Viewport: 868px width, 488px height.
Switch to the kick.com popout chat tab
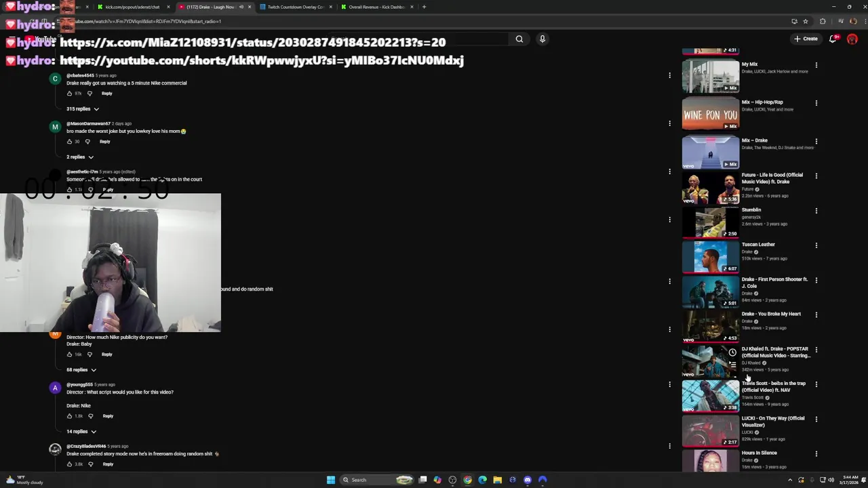click(132, 7)
